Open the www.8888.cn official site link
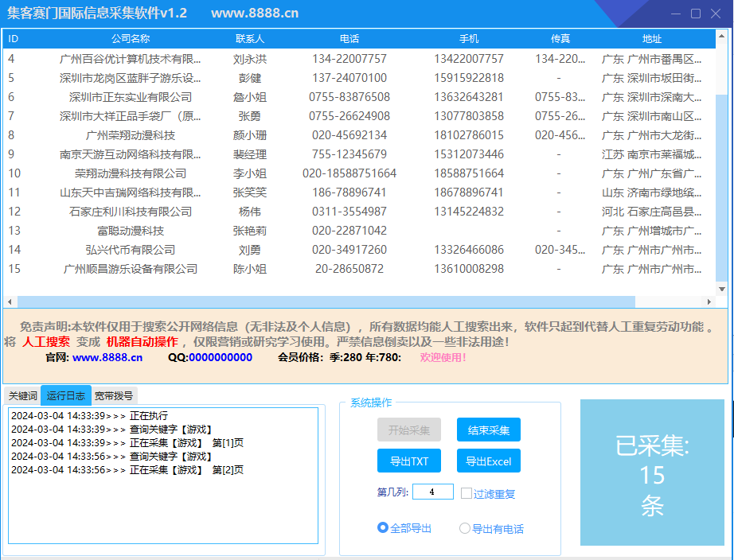This screenshot has width=734, height=560. click(107, 357)
